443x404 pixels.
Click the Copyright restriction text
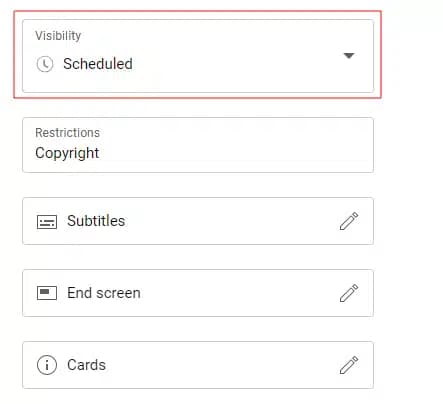click(x=67, y=153)
